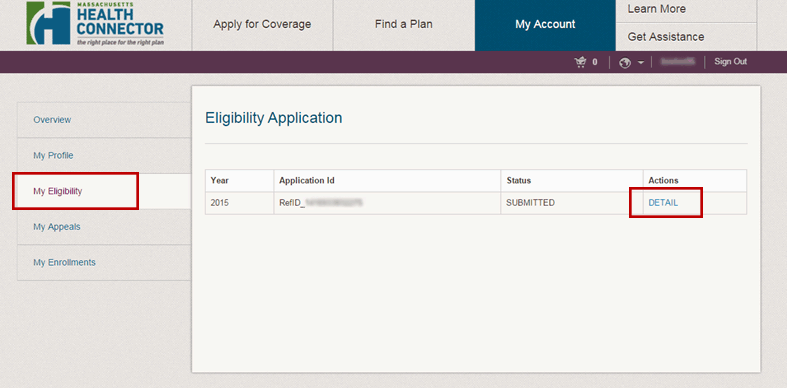Open the shopping cart icon
The width and height of the screenshot is (787, 388).
click(581, 62)
